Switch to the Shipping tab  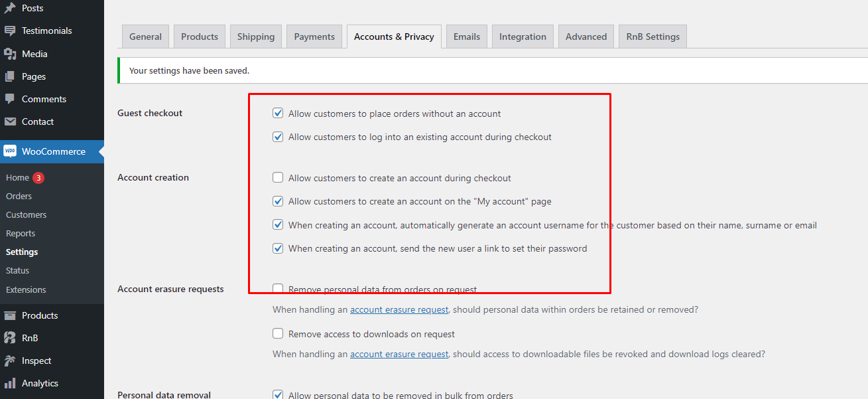(x=256, y=37)
